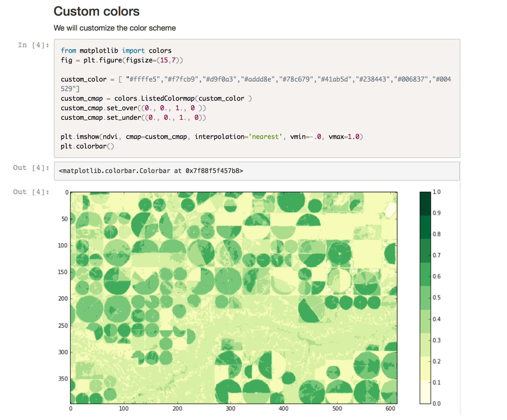This screenshot has height=420, width=507.
Task: Click the fig = plt.figure code line
Action: click(122, 60)
